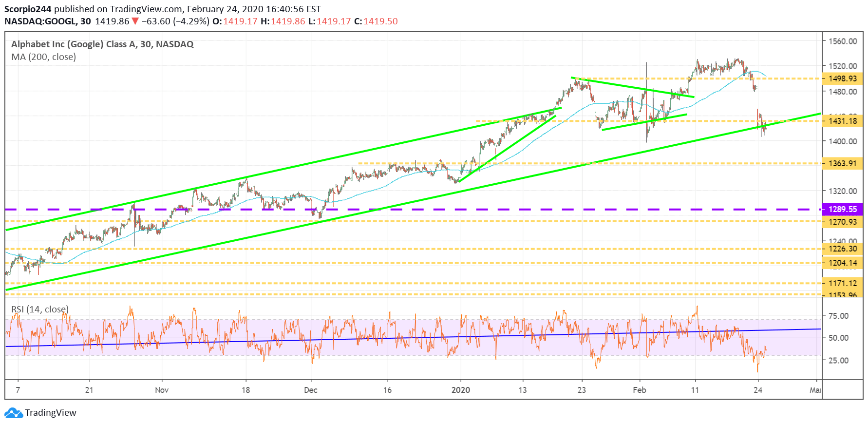The width and height of the screenshot is (868, 426).
Task: Click the 1480.00 axis price value
Action: pyautogui.click(x=843, y=92)
